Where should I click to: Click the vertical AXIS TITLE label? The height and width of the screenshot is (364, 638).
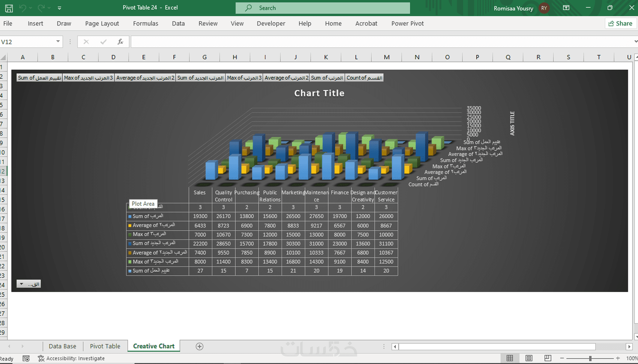[x=512, y=123]
